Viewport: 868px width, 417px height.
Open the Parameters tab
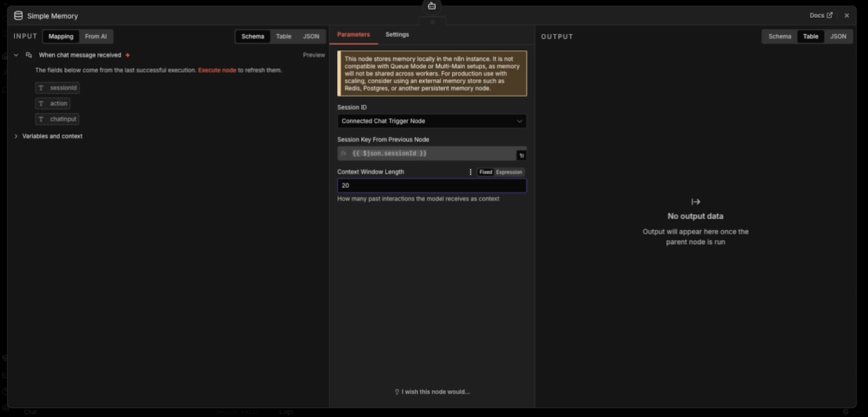[353, 34]
